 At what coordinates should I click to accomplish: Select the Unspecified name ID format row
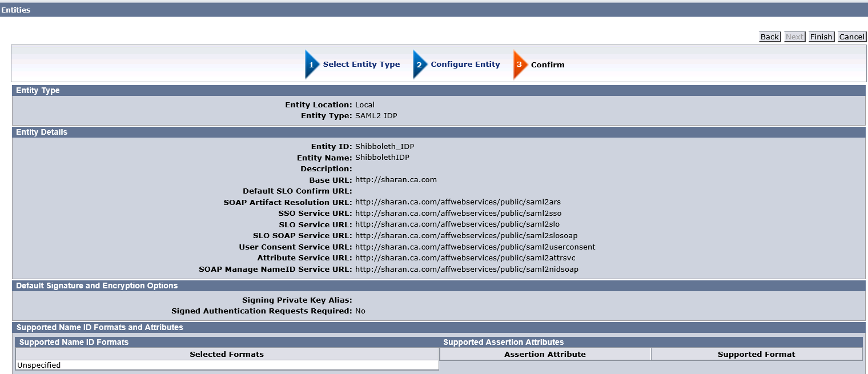tap(227, 365)
